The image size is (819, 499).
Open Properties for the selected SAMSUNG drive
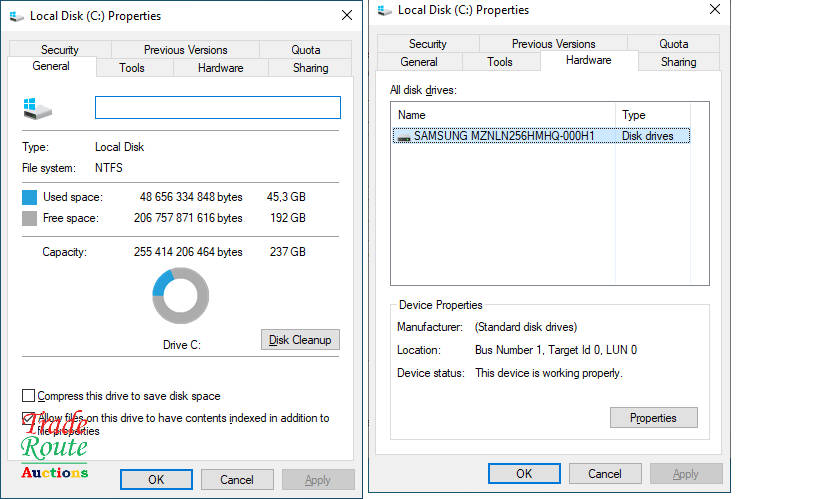[653, 418]
